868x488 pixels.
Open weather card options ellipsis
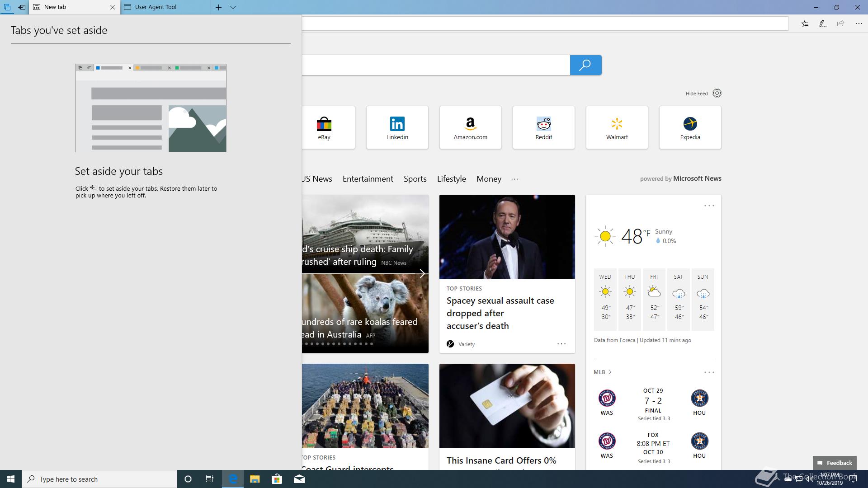(709, 206)
